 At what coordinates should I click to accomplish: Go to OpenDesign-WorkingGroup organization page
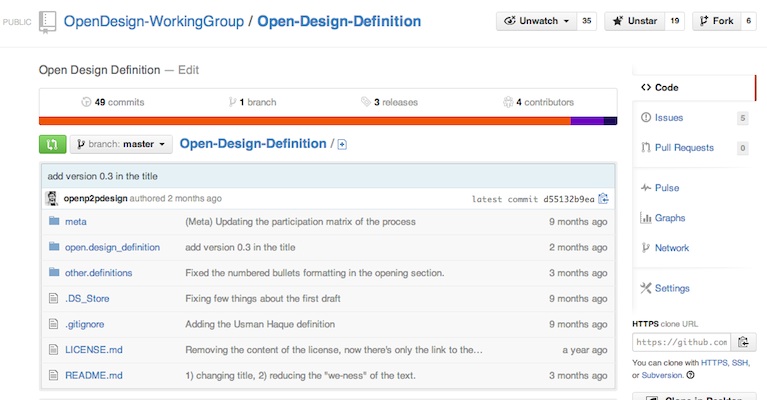click(x=154, y=22)
